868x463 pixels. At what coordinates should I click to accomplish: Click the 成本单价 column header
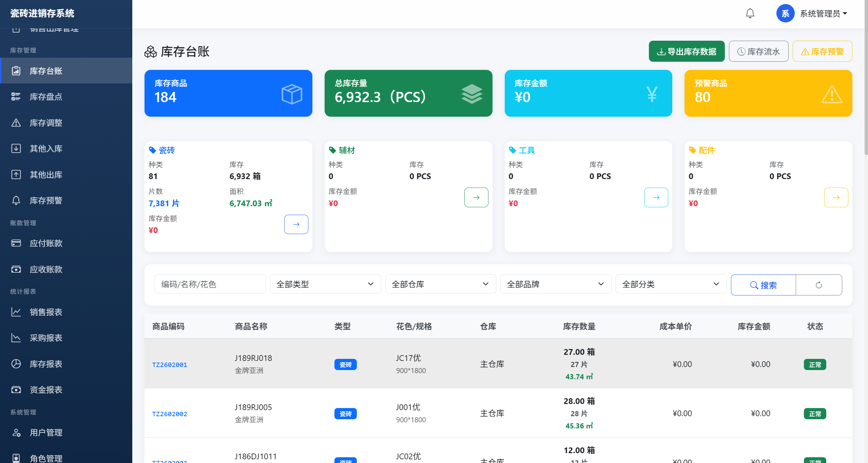[675, 326]
